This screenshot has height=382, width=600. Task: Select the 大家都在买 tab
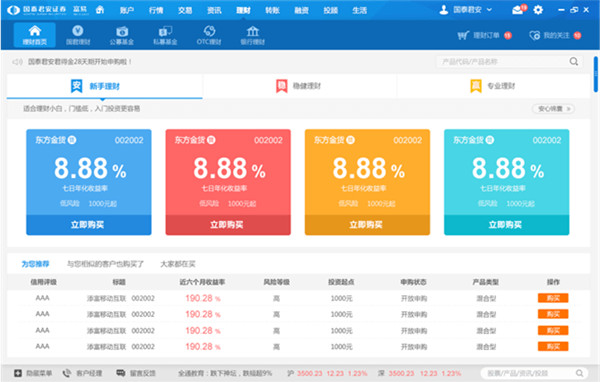[x=178, y=264]
